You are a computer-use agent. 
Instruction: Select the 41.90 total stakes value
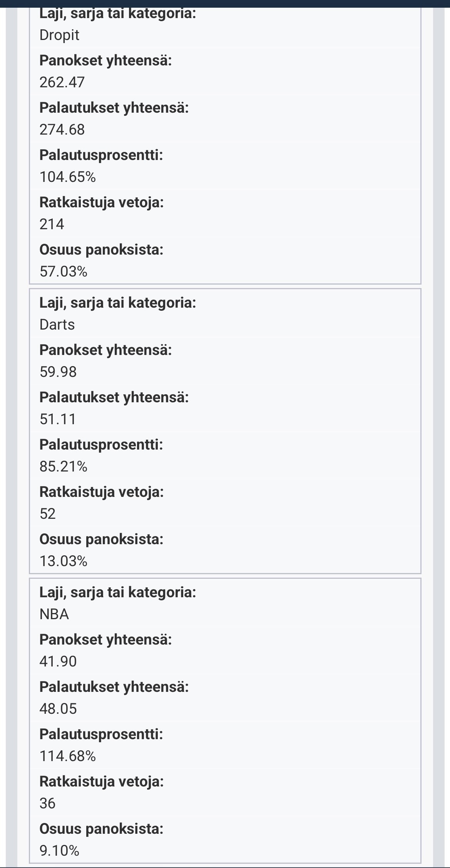pyautogui.click(x=58, y=661)
